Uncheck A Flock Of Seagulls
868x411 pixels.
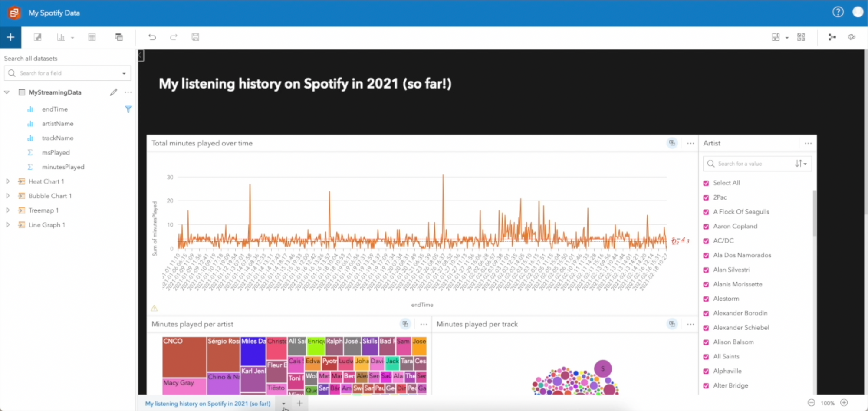[706, 212]
